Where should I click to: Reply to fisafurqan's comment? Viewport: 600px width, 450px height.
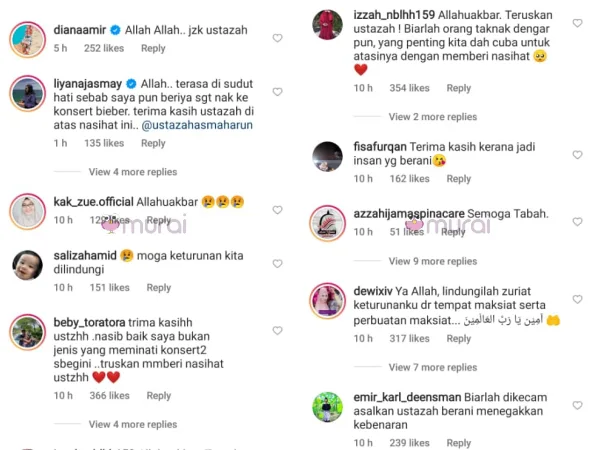coord(458,179)
